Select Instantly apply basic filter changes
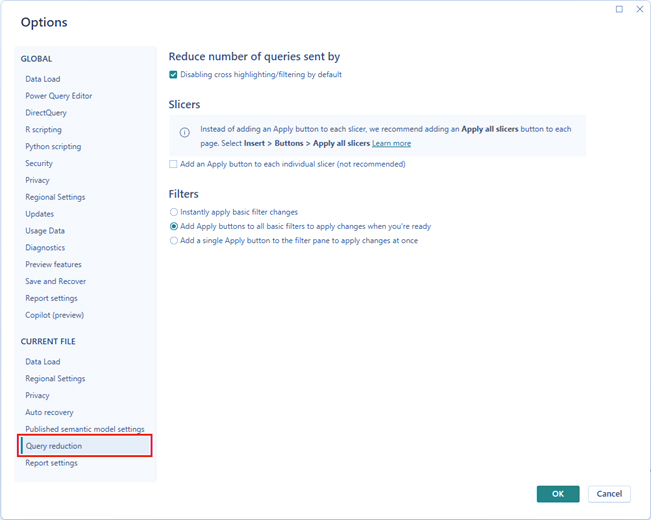This screenshot has height=520, width=651. 174,212
